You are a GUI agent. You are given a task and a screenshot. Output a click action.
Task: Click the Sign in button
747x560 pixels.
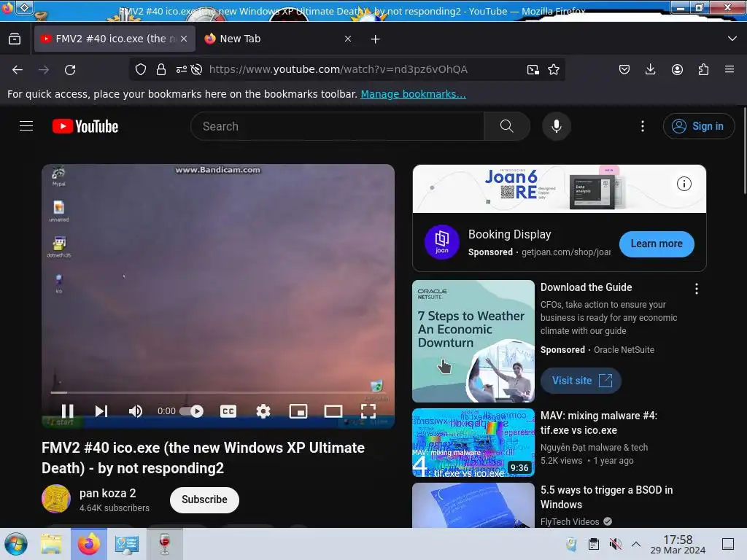[x=698, y=126]
